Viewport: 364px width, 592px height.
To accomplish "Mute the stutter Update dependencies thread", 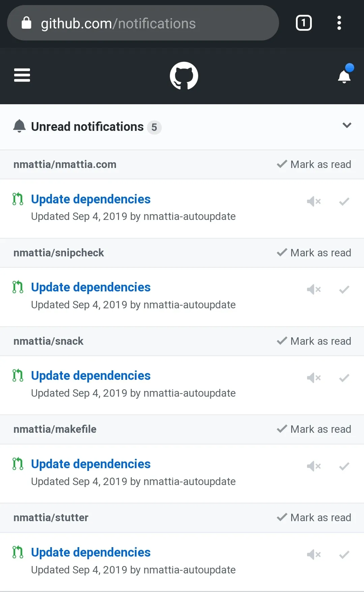I will click(314, 555).
